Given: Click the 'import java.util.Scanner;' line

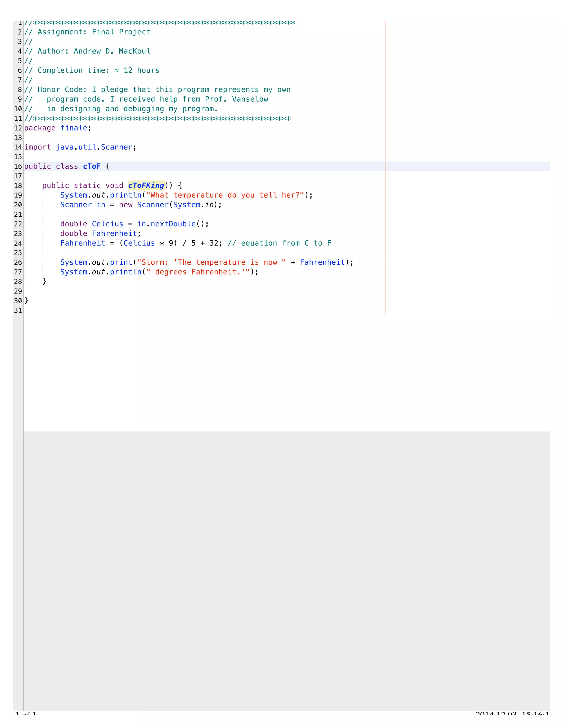Looking at the screenshot, I should point(80,147).
